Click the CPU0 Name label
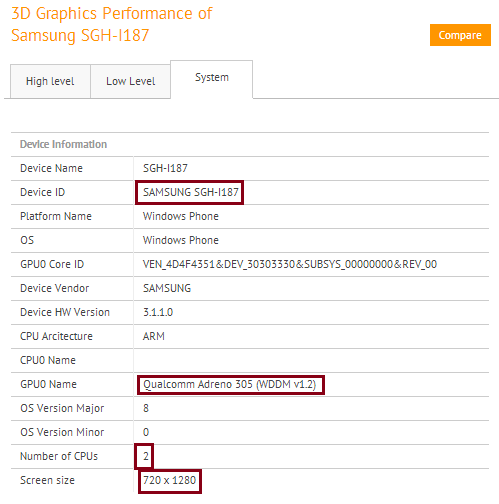 pos(48,360)
